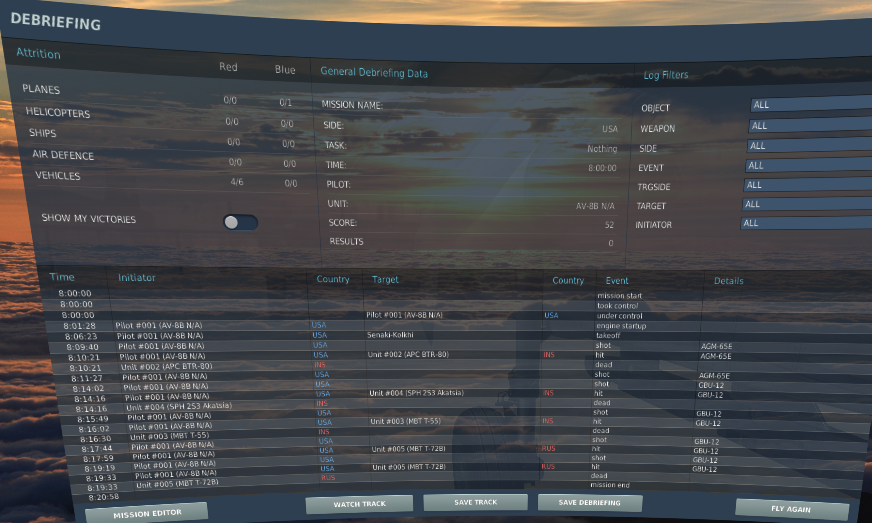Viewport: 872px width, 523px height.
Task: Select the 8:10:21 Unit #002 dead row initiator
Action: pos(166,367)
